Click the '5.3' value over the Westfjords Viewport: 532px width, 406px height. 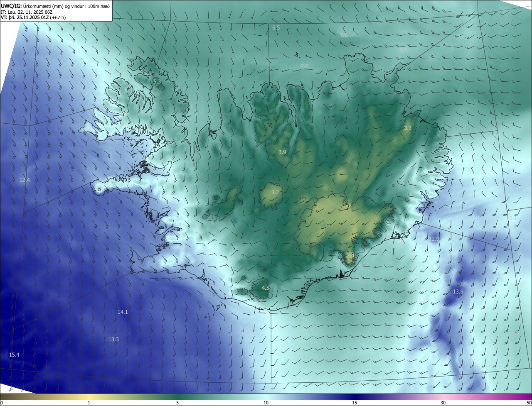tap(157, 82)
